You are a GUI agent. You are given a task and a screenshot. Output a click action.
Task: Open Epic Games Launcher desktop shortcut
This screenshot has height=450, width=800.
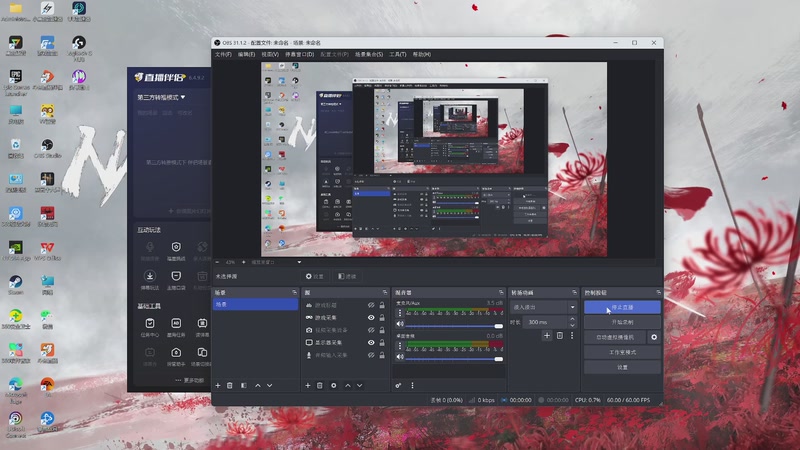click(x=15, y=82)
